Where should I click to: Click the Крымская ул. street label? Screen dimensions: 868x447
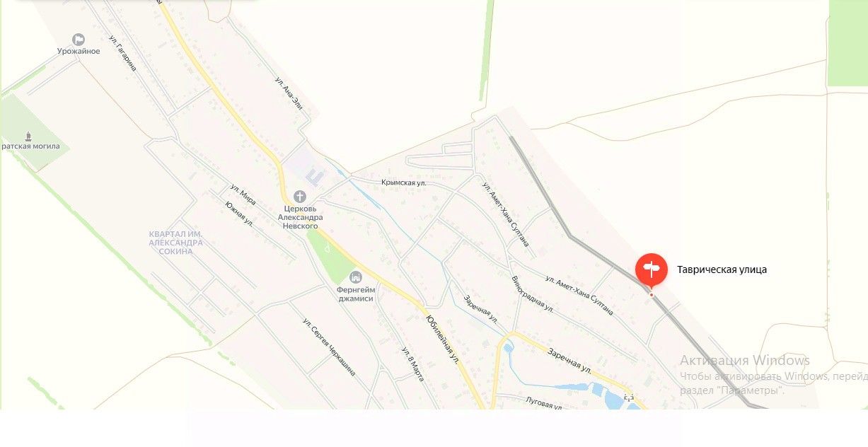pyautogui.click(x=404, y=182)
